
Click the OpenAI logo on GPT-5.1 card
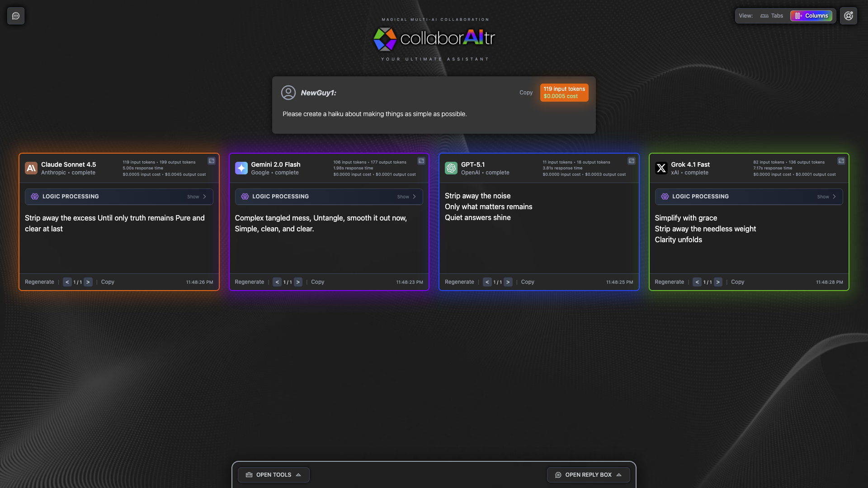(451, 168)
